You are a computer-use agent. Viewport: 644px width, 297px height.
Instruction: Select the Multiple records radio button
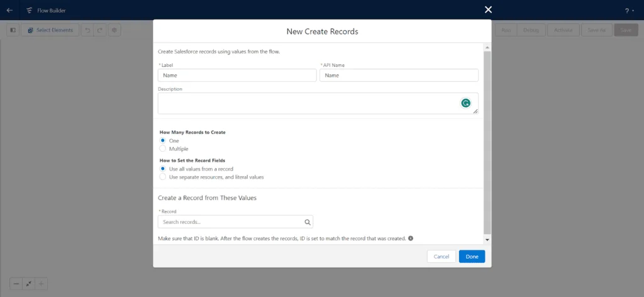[162, 148]
